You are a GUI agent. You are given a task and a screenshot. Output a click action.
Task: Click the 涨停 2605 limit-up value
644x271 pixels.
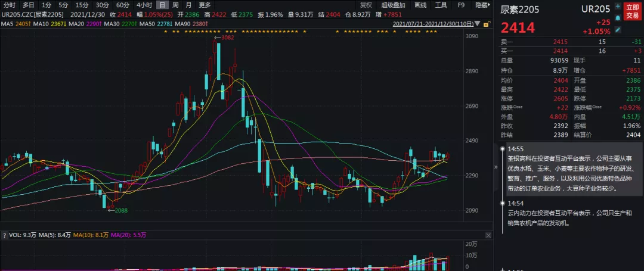click(561, 99)
